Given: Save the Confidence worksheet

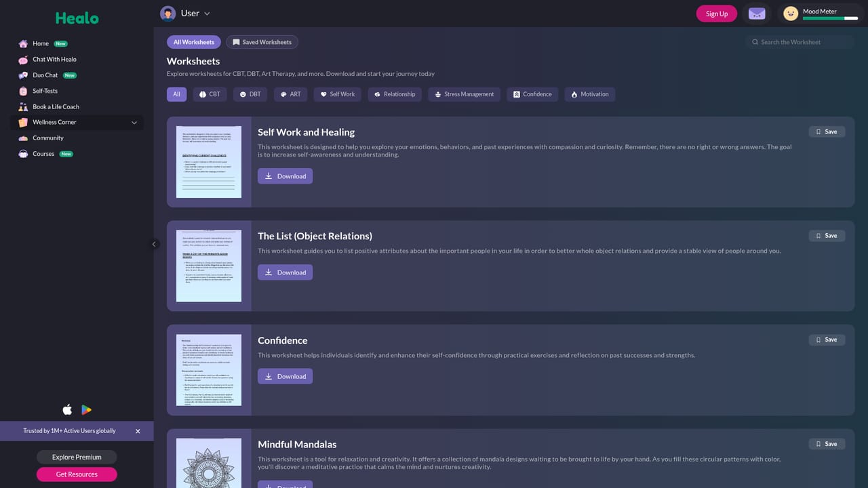Looking at the screenshot, I should click(827, 340).
